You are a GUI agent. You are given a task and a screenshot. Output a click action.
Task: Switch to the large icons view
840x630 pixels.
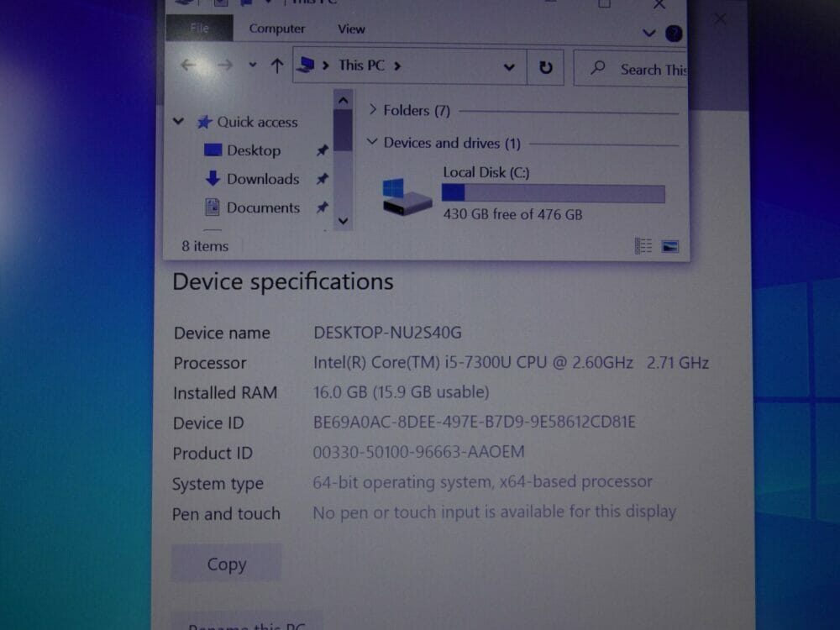(670, 246)
